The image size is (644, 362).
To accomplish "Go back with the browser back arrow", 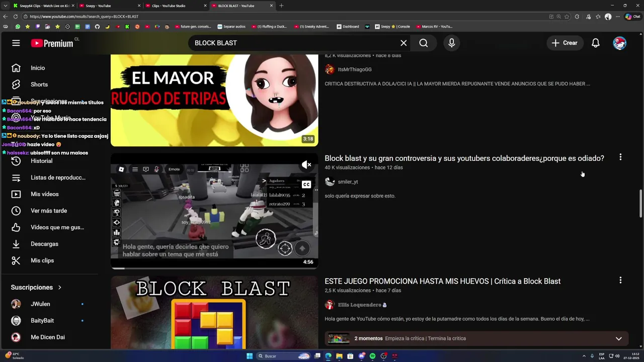I will click(6, 16).
